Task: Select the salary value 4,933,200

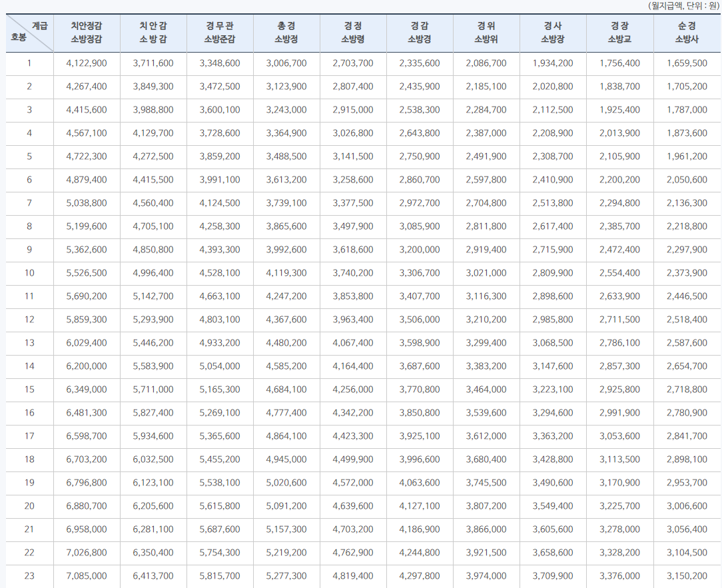Action: click(220, 343)
